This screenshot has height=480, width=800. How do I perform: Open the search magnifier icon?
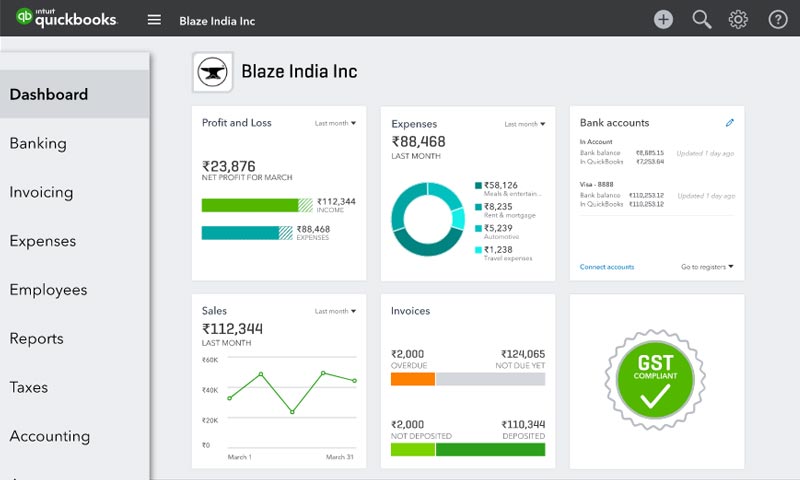coord(702,19)
